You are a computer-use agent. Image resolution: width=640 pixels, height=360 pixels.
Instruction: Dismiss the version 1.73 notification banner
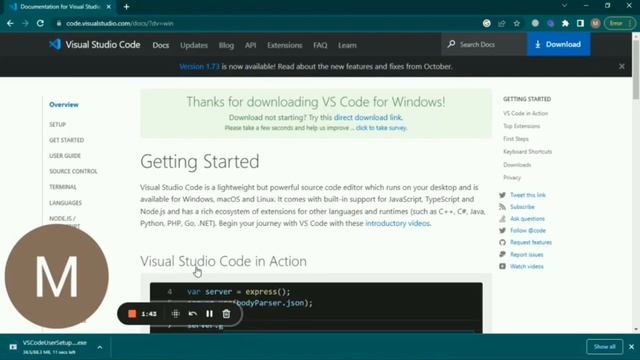coord(621,66)
